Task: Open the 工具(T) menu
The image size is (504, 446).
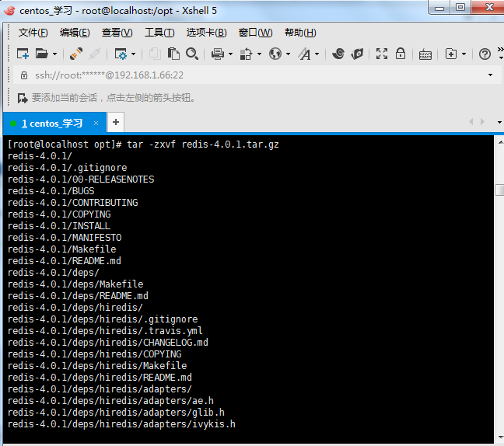Action: tap(159, 33)
